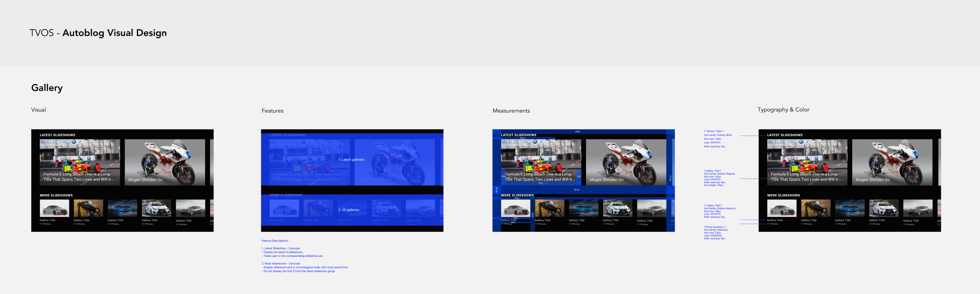Click the 'Typography & Color' column label
The height and width of the screenshot is (294, 980).
783,110
